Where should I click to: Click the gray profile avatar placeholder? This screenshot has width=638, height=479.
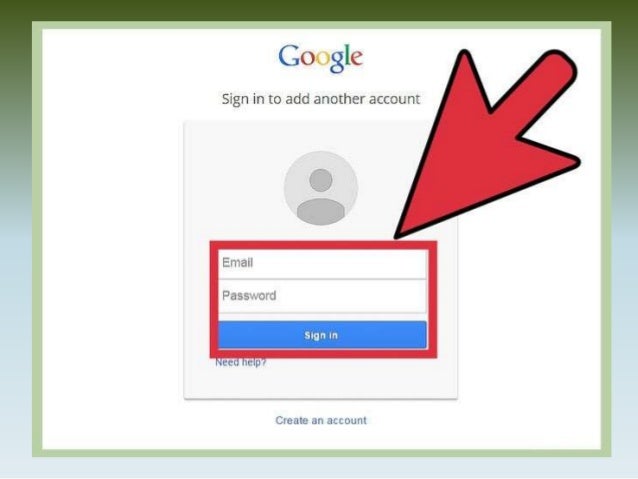point(321,188)
